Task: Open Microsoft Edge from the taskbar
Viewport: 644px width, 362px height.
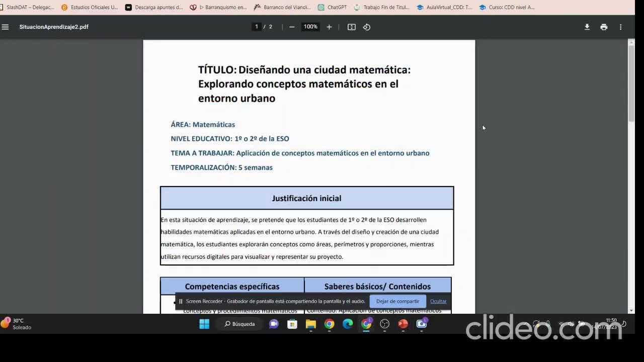Action: point(348,324)
